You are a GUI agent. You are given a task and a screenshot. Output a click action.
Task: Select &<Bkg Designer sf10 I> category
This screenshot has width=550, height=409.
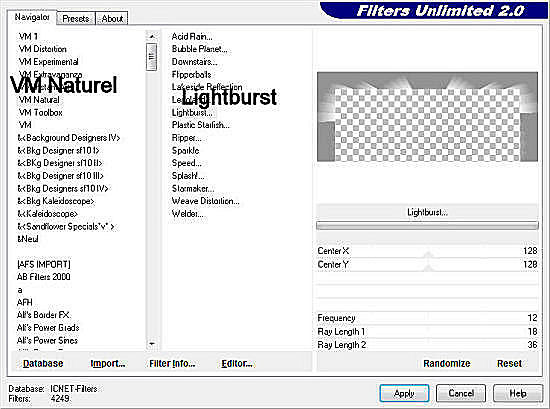point(58,150)
